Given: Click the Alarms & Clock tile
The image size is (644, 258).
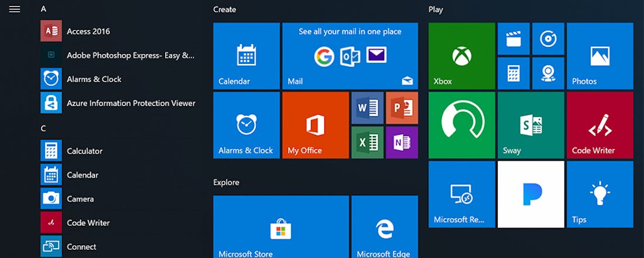Looking at the screenshot, I should 246,125.
